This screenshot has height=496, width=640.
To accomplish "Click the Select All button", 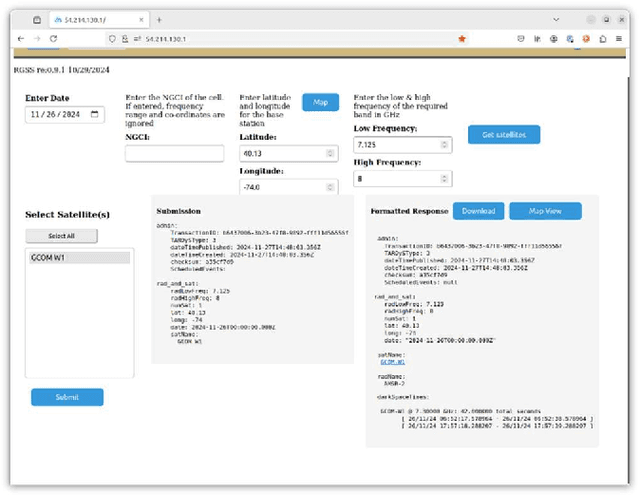I will (x=62, y=236).
